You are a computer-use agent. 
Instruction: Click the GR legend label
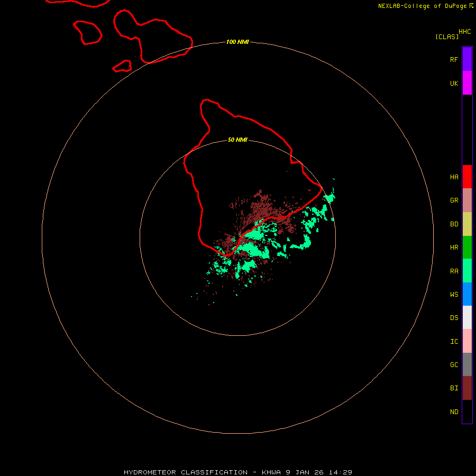click(454, 200)
